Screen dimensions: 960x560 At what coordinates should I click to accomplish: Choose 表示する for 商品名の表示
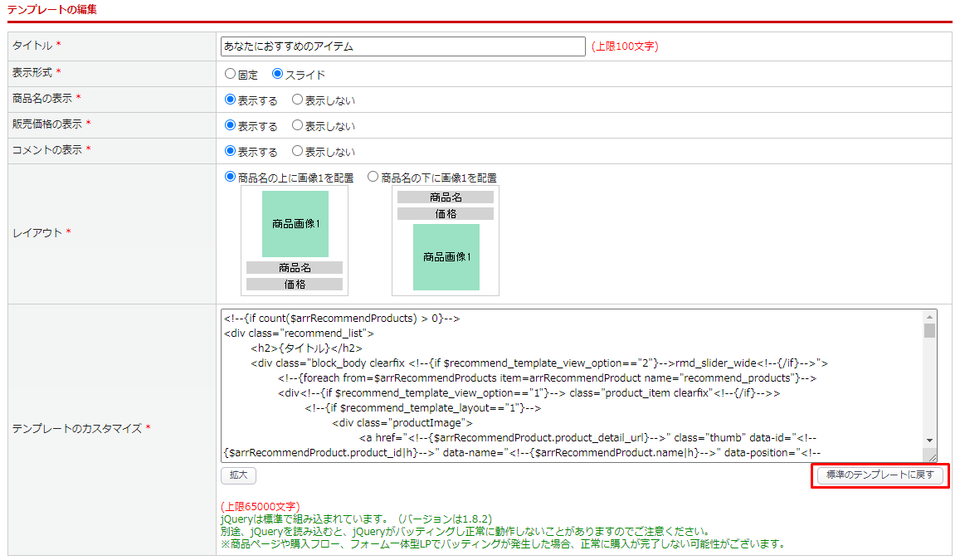pyautogui.click(x=231, y=100)
